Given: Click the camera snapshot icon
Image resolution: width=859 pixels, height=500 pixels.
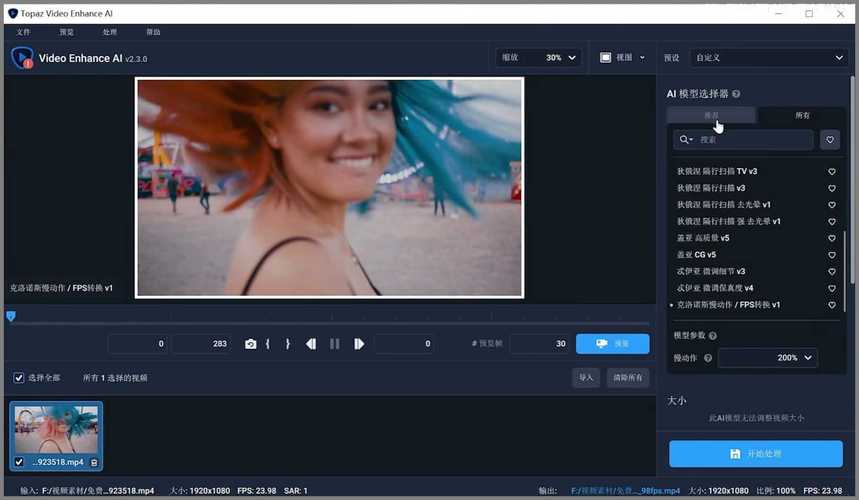Looking at the screenshot, I should (x=250, y=344).
